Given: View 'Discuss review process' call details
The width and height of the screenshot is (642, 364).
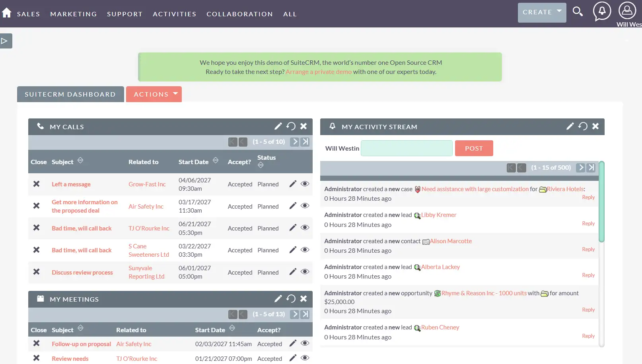Looking at the screenshot, I should tap(305, 272).
